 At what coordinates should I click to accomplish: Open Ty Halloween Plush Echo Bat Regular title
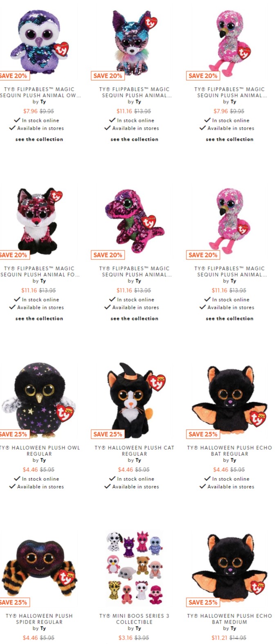pos(229,450)
